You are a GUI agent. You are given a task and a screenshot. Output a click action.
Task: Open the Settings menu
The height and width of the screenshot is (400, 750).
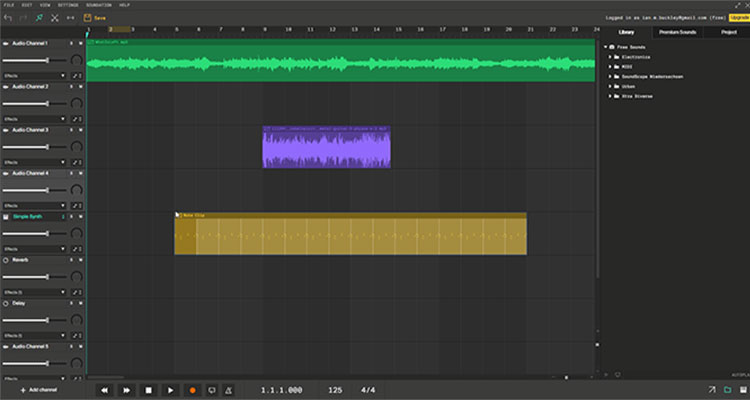68,5
